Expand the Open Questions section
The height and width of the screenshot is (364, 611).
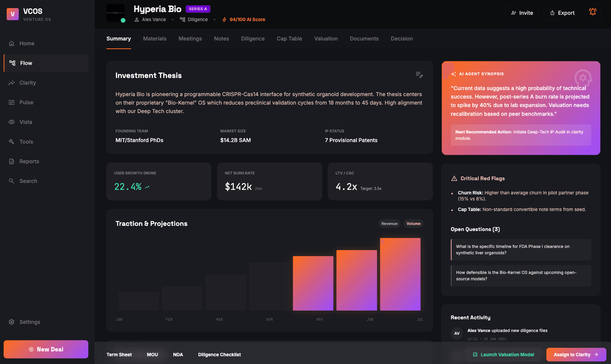(475, 229)
